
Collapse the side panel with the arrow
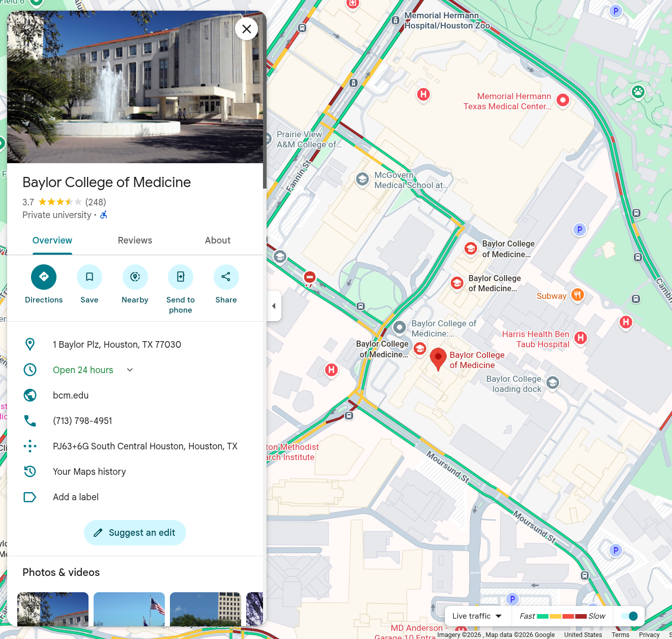click(x=274, y=306)
